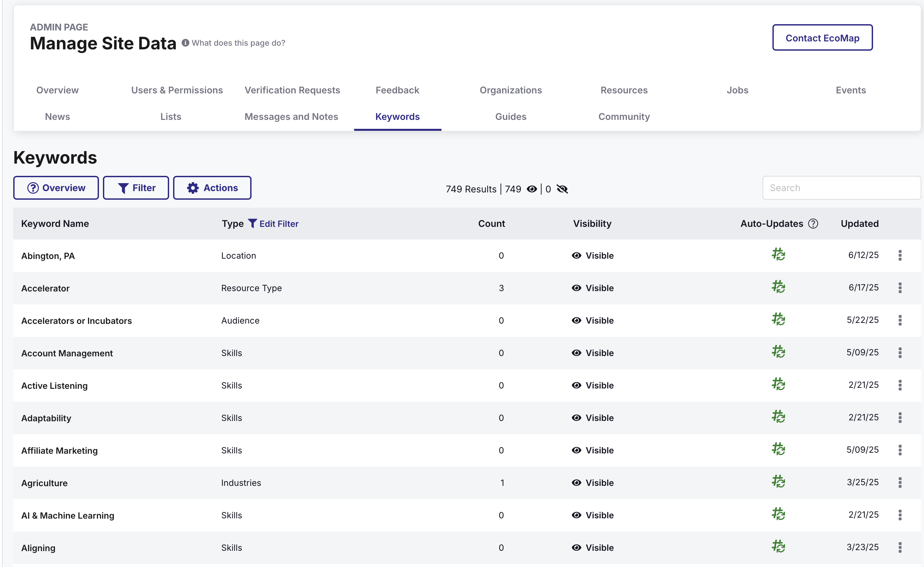This screenshot has height=567, width=924.
Task: Toggle visibility of Abington, PA keyword
Action: [x=592, y=256]
